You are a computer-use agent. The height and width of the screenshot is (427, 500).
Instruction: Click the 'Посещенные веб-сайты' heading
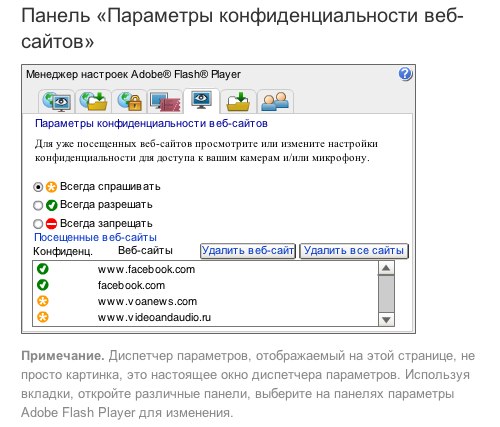95,237
